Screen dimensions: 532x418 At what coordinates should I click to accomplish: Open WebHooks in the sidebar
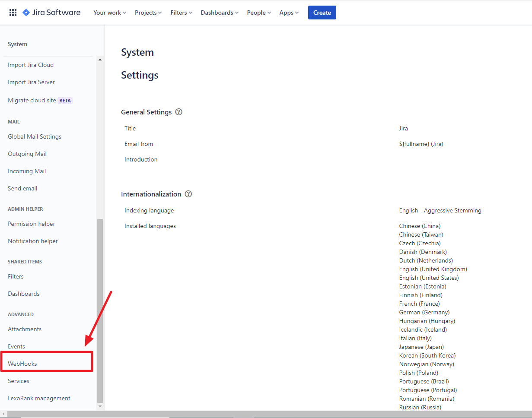tap(22, 364)
